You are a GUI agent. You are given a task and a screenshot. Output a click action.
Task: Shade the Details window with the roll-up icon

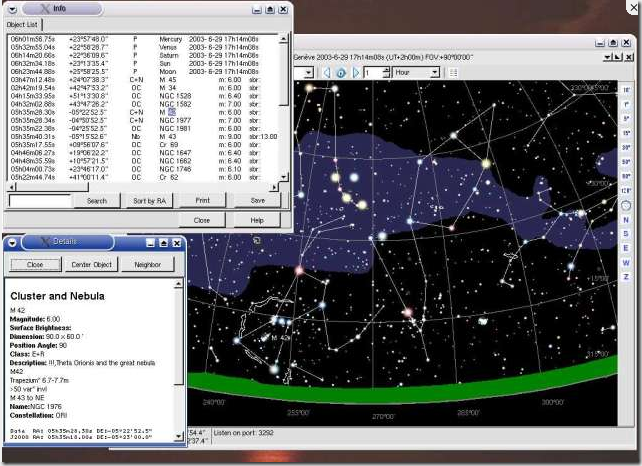(x=163, y=243)
